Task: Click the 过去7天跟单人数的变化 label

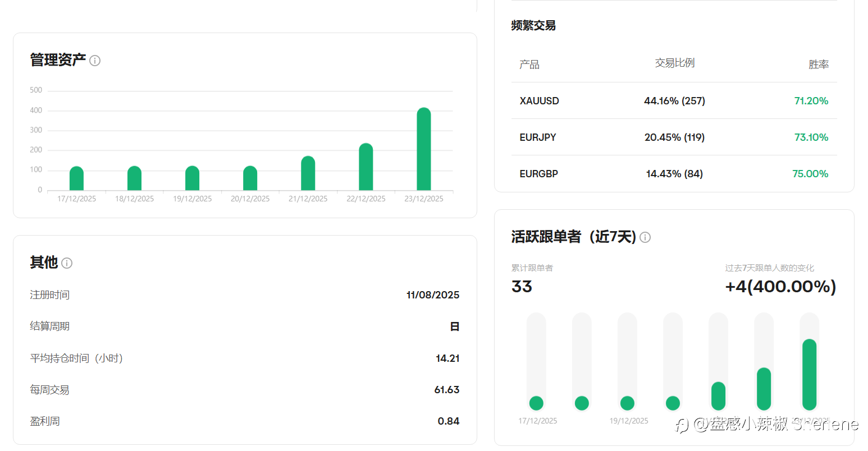Action: pos(770,268)
